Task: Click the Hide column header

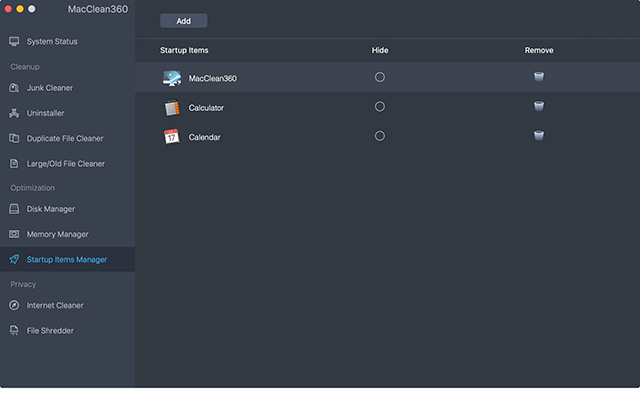Action: click(x=380, y=50)
